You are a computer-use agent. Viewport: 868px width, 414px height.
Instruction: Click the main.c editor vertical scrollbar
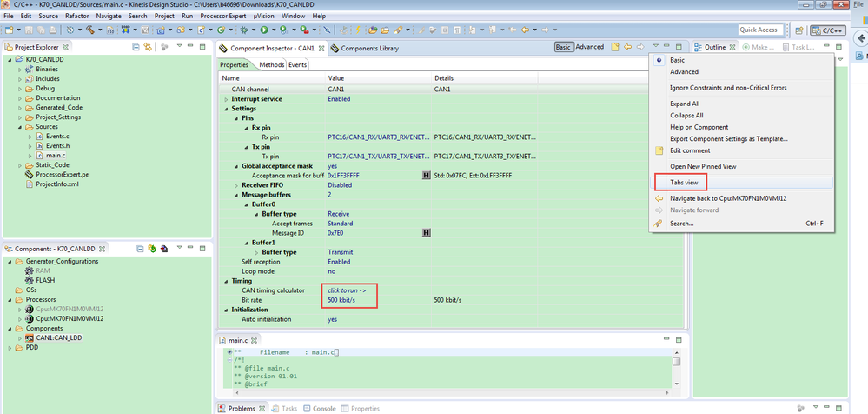click(677, 369)
